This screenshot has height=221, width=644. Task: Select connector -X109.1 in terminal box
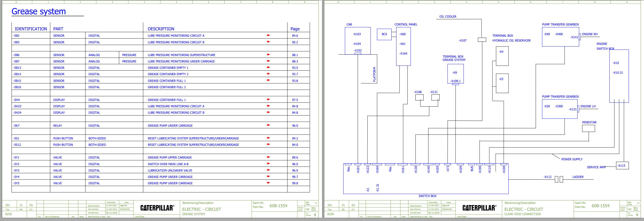[x=455, y=81]
